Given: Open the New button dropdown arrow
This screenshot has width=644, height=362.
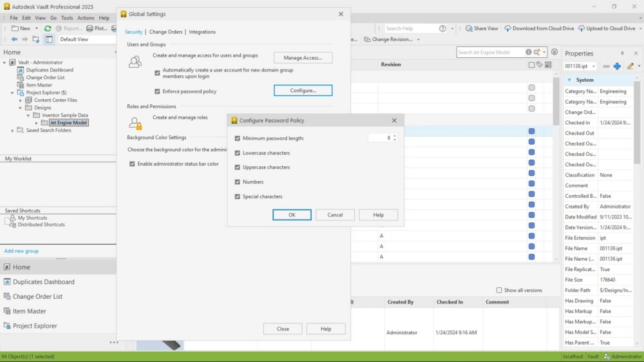Looking at the screenshot, I should (37, 28).
